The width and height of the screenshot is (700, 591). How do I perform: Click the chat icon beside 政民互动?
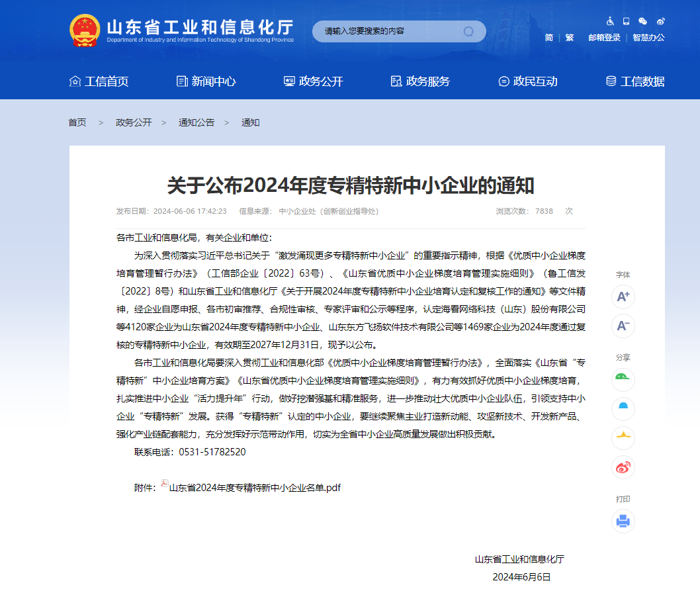point(503,81)
